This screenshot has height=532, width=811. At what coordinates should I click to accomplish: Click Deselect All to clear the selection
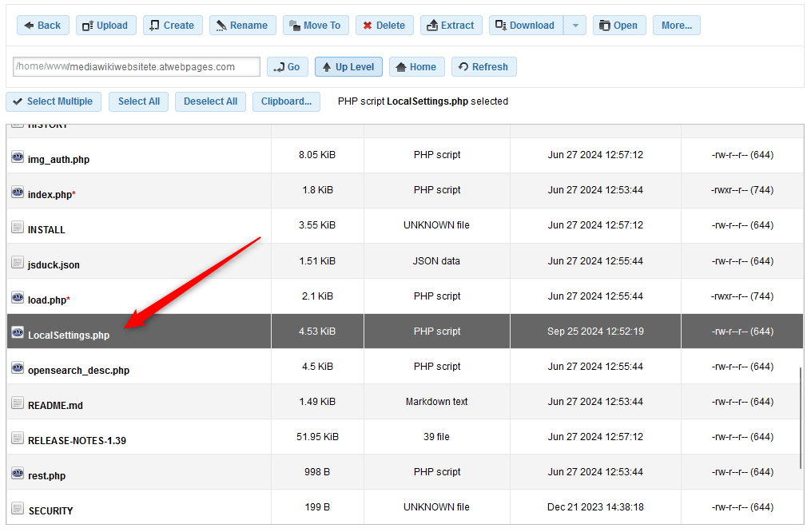pos(210,101)
